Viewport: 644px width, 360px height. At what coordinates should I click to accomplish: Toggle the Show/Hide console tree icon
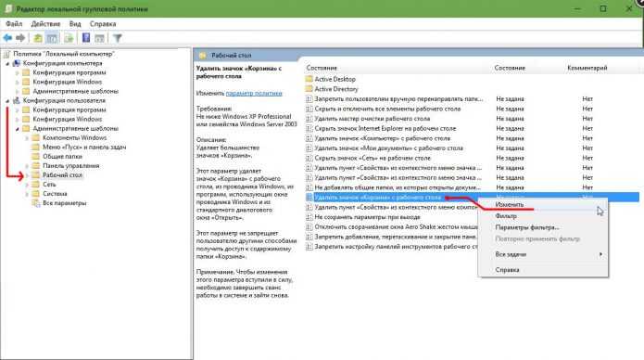click(52, 38)
